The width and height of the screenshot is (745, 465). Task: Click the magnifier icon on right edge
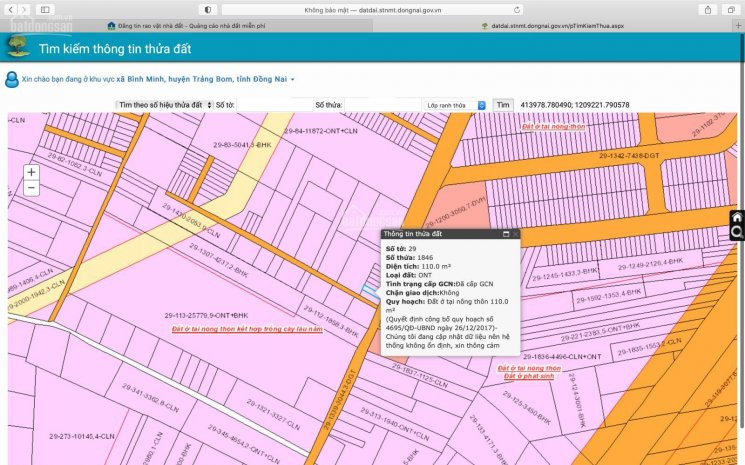[737, 232]
